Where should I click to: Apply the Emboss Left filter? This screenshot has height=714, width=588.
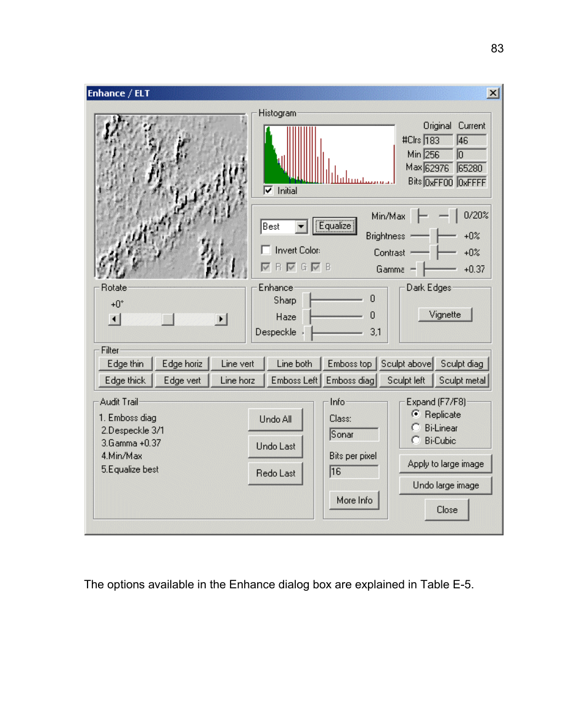[294, 380]
